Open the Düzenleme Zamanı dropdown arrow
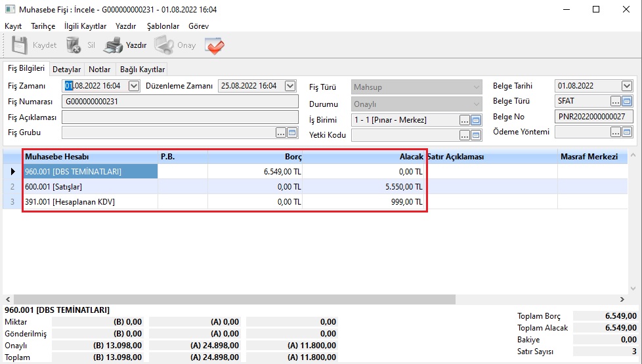Viewport: 642px width, 364px height. tap(290, 86)
